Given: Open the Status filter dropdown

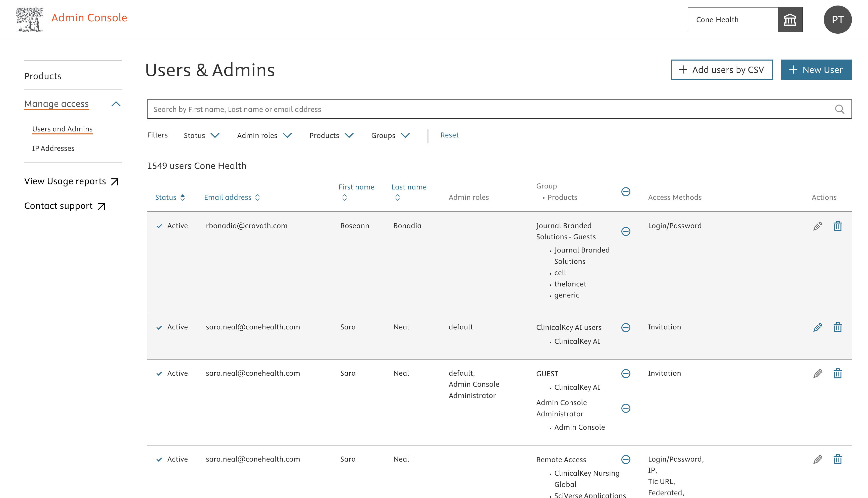Looking at the screenshot, I should pyautogui.click(x=201, y=135).
